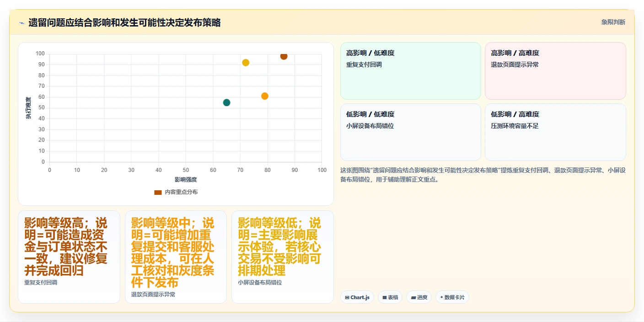This screenshot has height=322, width=644.
Task: Open the 高影响 / 低难度 quadrant card
Action: point(410,71)
